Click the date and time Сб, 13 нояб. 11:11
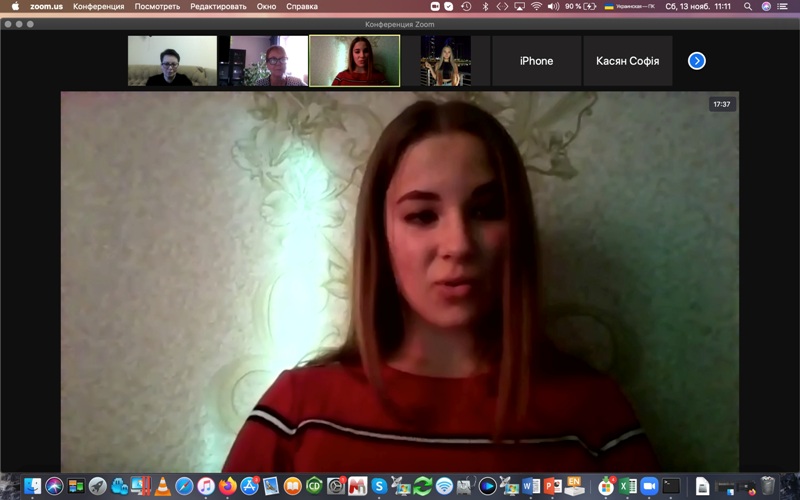The height and width of the screenshot is (500, 800). (x=698, y=7)
